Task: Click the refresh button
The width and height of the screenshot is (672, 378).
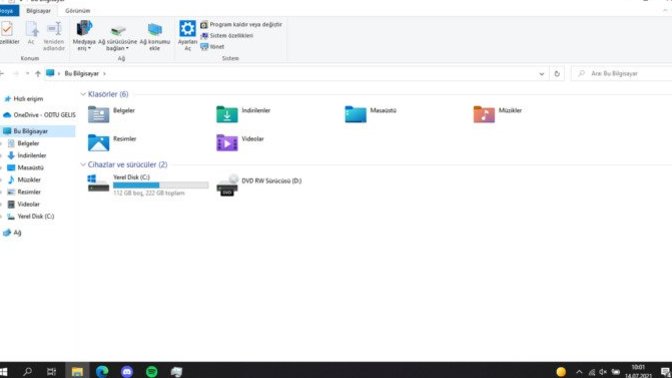Action: [x=557, y=74]
